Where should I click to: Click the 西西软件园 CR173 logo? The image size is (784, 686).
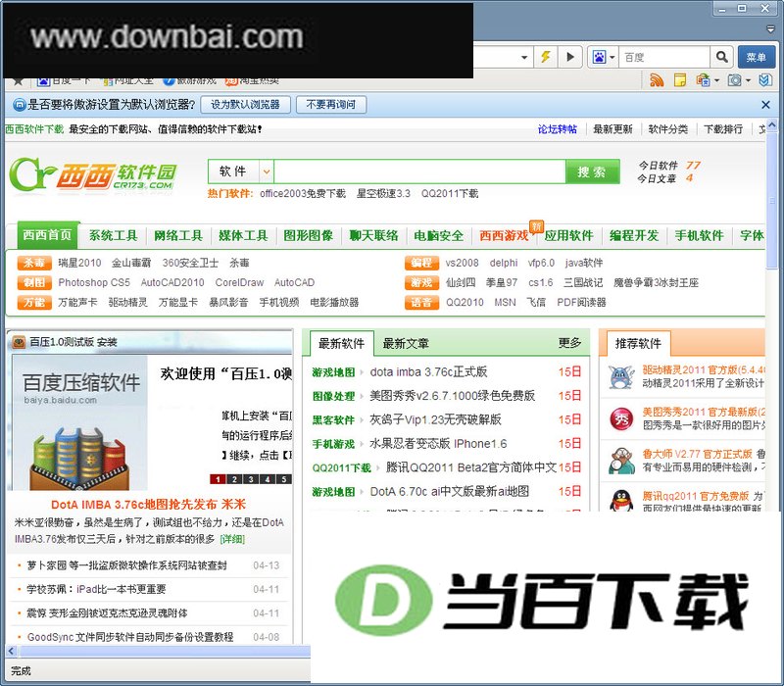[93, 175]
